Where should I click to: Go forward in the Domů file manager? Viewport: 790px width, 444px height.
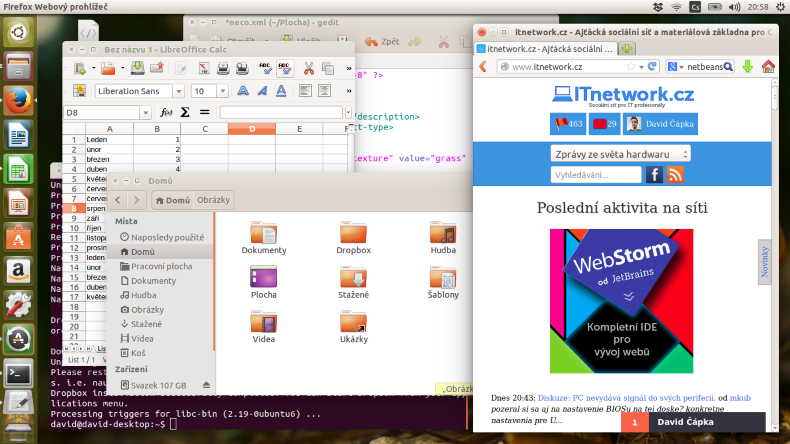[137, 200]
